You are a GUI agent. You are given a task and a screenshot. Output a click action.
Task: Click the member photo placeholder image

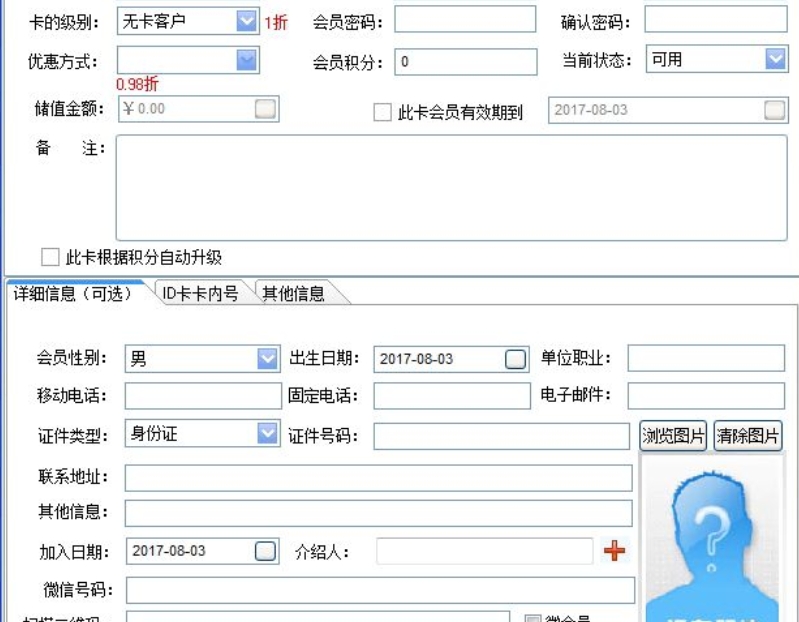point(712,538)
